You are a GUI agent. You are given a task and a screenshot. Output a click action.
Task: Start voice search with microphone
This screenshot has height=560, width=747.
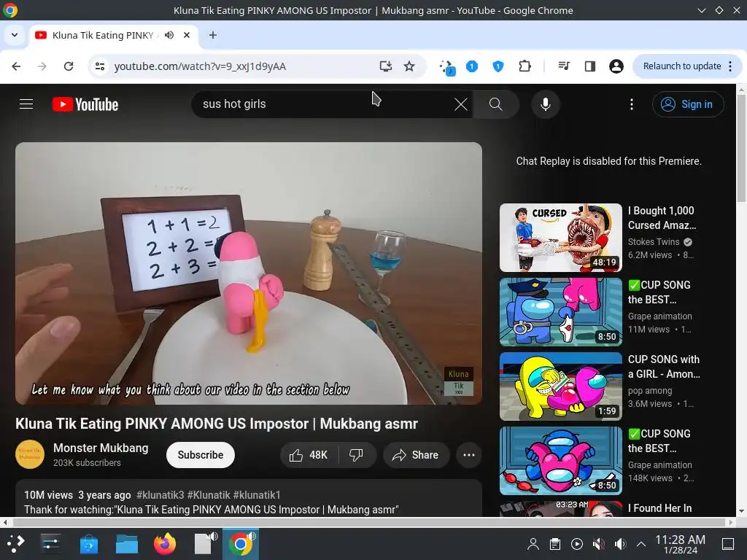(546, 104)
